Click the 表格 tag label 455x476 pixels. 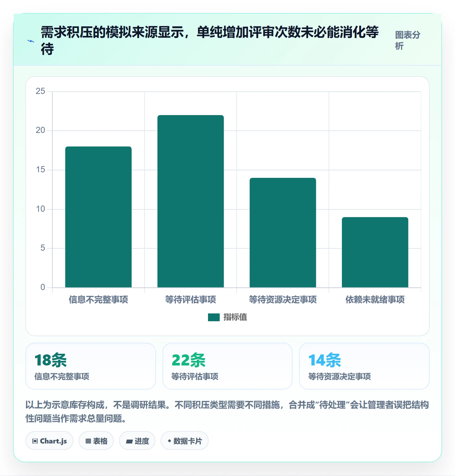[x=100, y=441]
